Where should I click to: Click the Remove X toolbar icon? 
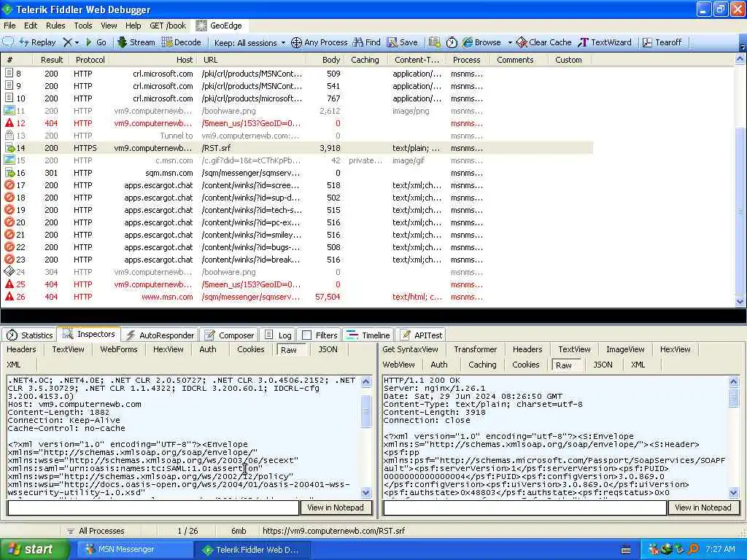coord(68,42)
